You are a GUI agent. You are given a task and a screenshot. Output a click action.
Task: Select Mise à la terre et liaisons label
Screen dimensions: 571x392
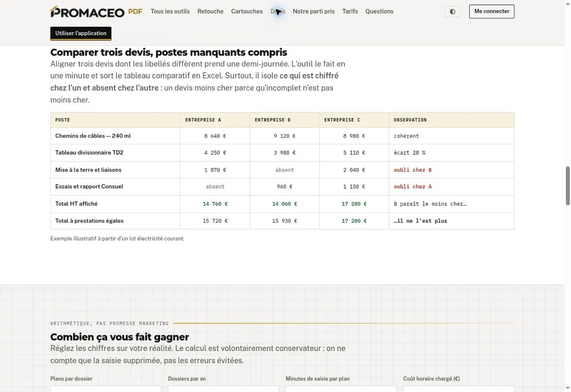click(x=88, y=170)
